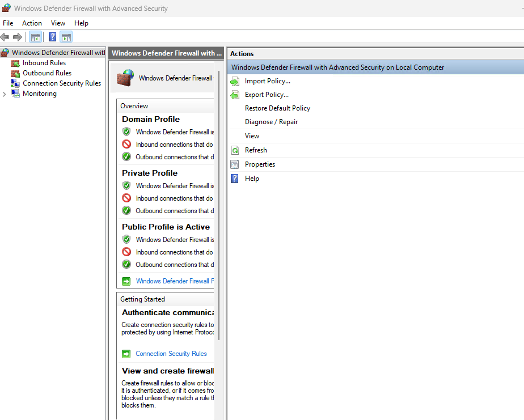Screen dimensions: 524x420
Task: Click the Help action question mark icon
Action: pos(235,179)
